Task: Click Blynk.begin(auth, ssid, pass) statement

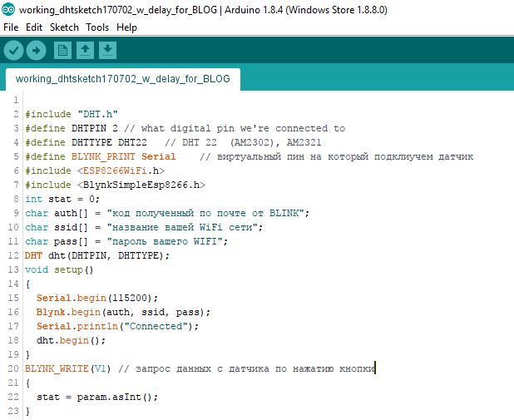Action: point(123,312)
